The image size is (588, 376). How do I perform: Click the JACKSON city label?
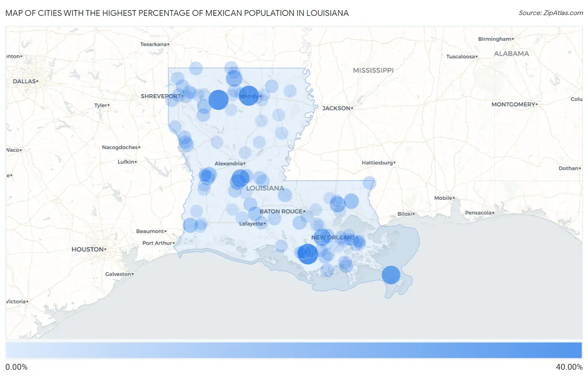point(336,108)
